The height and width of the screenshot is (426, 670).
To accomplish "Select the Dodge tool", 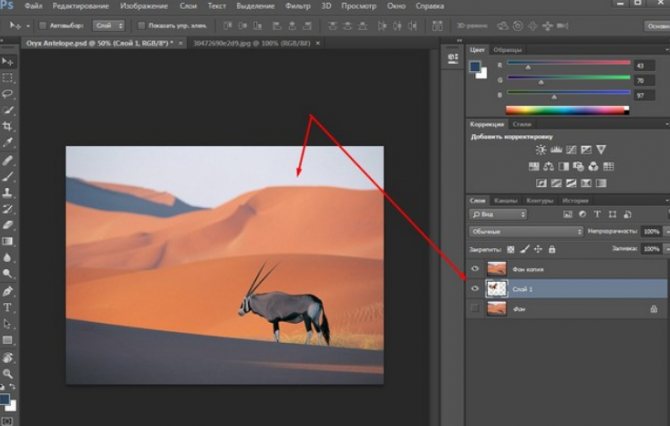I will click(7, 273).
